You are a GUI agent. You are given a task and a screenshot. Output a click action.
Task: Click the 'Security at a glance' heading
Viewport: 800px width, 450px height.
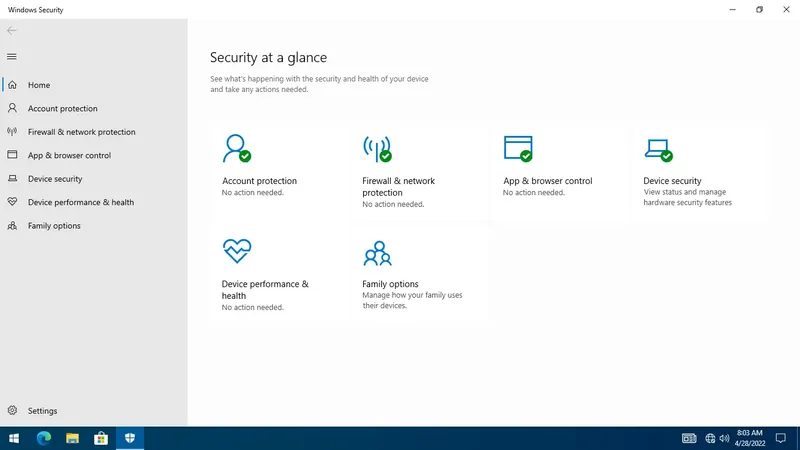tap(268, 57)
